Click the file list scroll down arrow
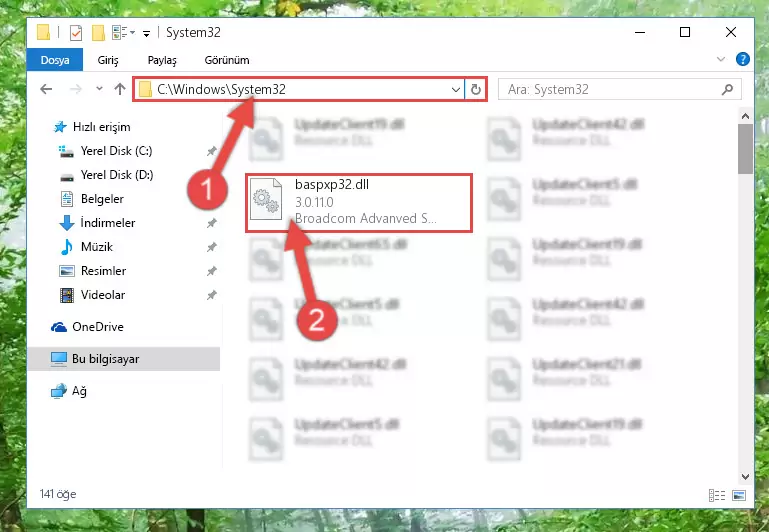Image resolution: width=769 pixels, height=532 pixels. pos(745,477)
